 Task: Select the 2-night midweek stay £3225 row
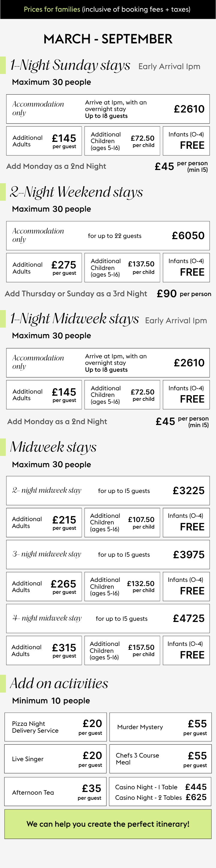click(108, 491)
